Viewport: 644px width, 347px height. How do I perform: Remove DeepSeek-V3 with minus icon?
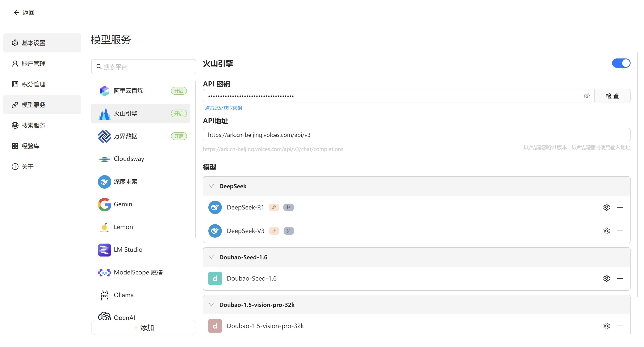pyautogui.click(x=620, y=231)
